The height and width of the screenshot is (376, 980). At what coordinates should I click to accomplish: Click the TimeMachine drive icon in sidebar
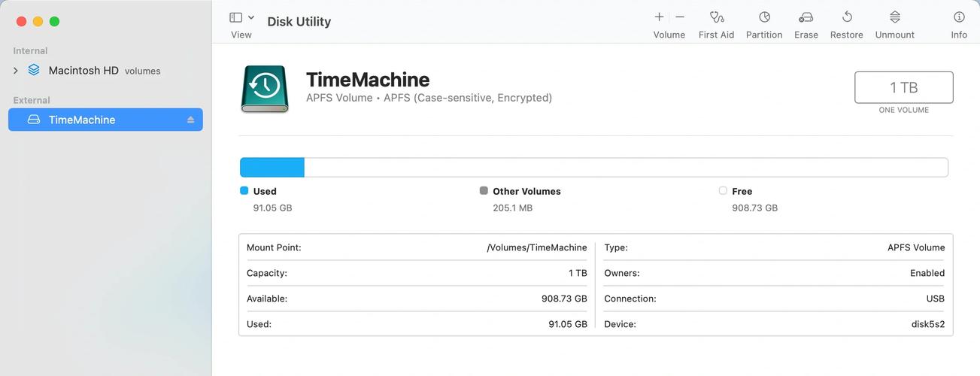click(x=34, y=120)
